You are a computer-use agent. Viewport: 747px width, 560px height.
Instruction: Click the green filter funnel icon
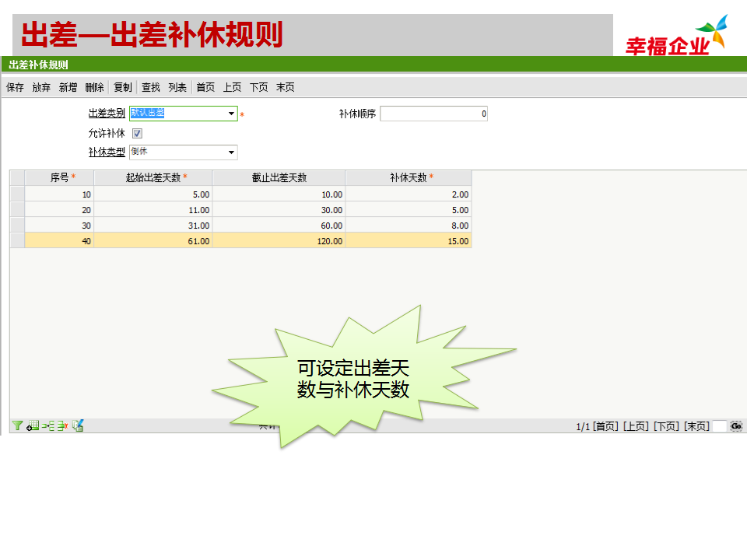pos(16,425)
